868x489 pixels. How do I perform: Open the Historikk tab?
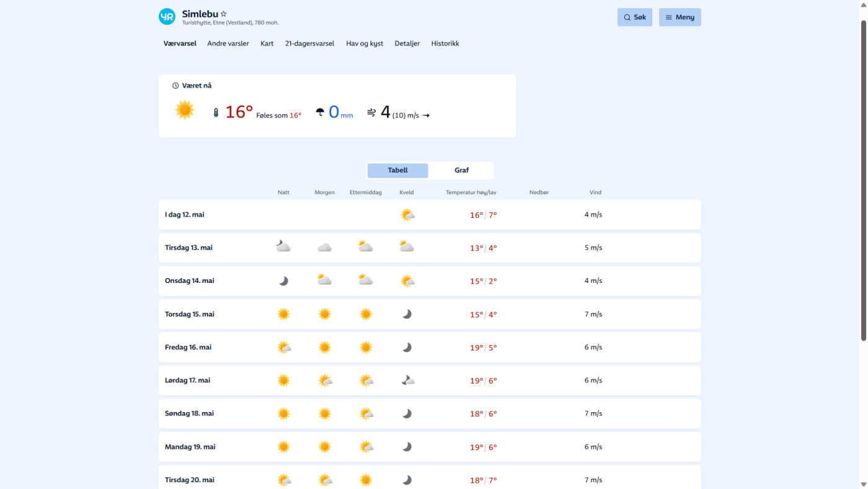click(445, 43)
